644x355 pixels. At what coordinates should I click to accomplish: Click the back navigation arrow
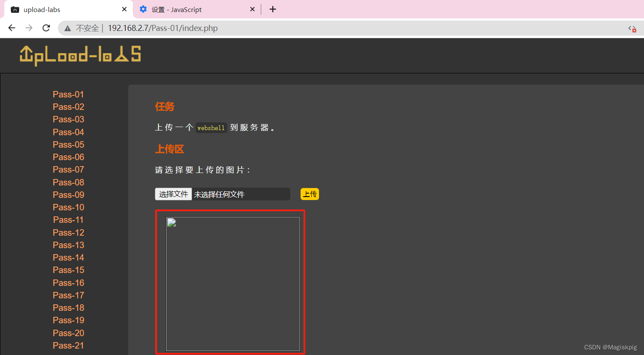(x=11, y=28)
